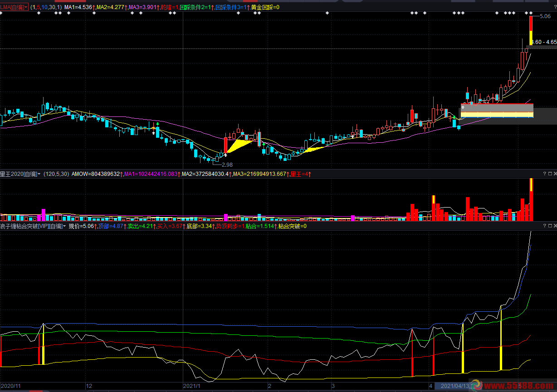Click the MA2=372584030.4 volume value
This screenshot has height=392, width=557.
[205, 174]
